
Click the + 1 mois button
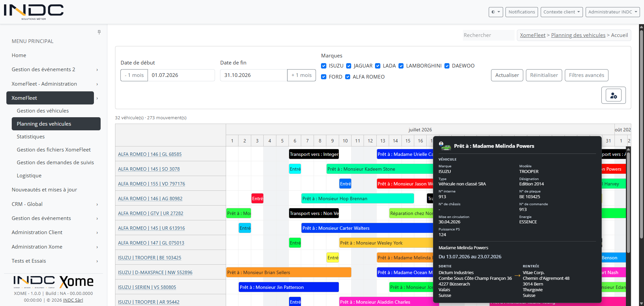tap(302, 75)
